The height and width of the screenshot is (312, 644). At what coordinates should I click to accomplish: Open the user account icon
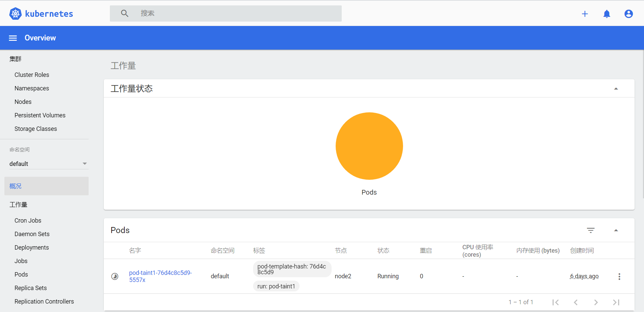coord(628,14)
